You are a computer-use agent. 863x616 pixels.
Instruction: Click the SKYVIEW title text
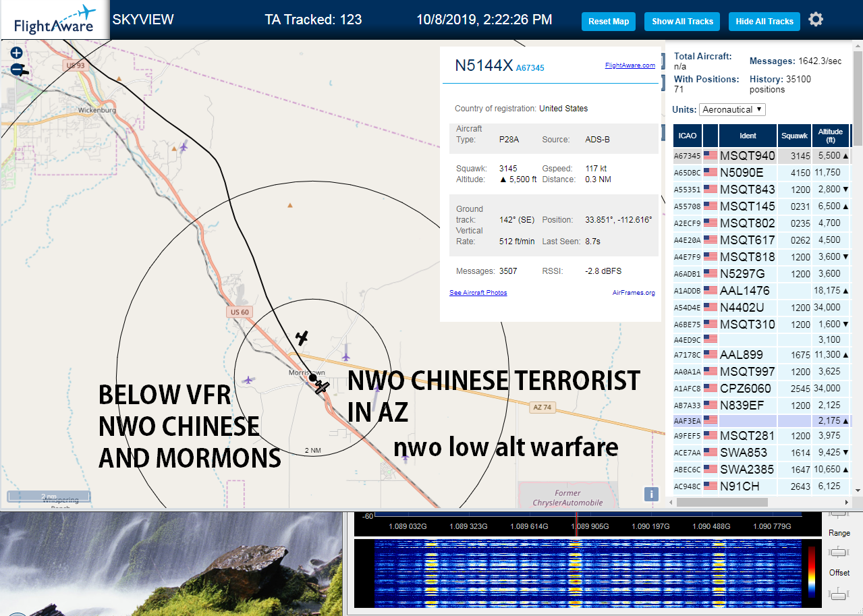point(143,20)
